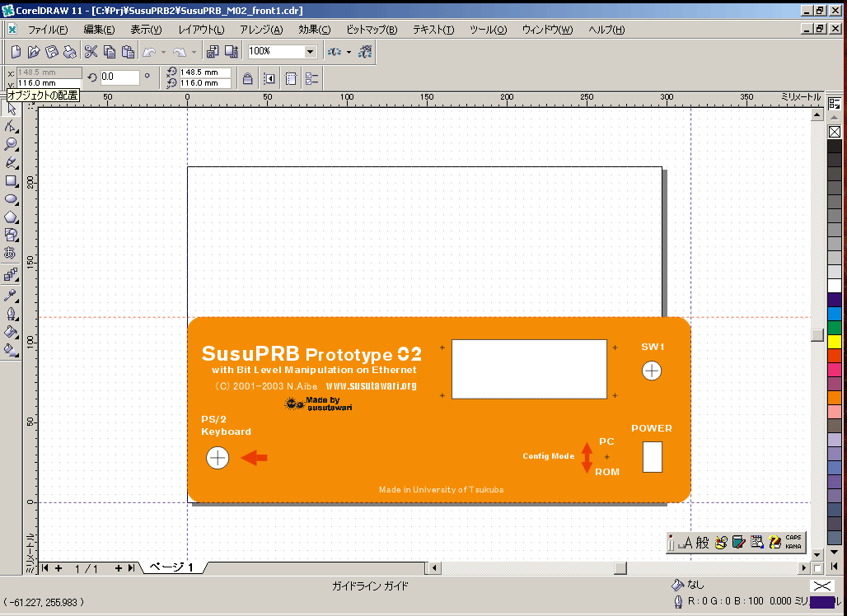Choose the Freehand drawing tool
The image size is (847, 616).
point(11,162)
